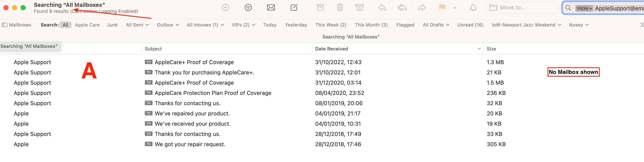Click the Mailboxes sidebar toggle
Viewport: 644px width, 162px height.
[16, 25]
